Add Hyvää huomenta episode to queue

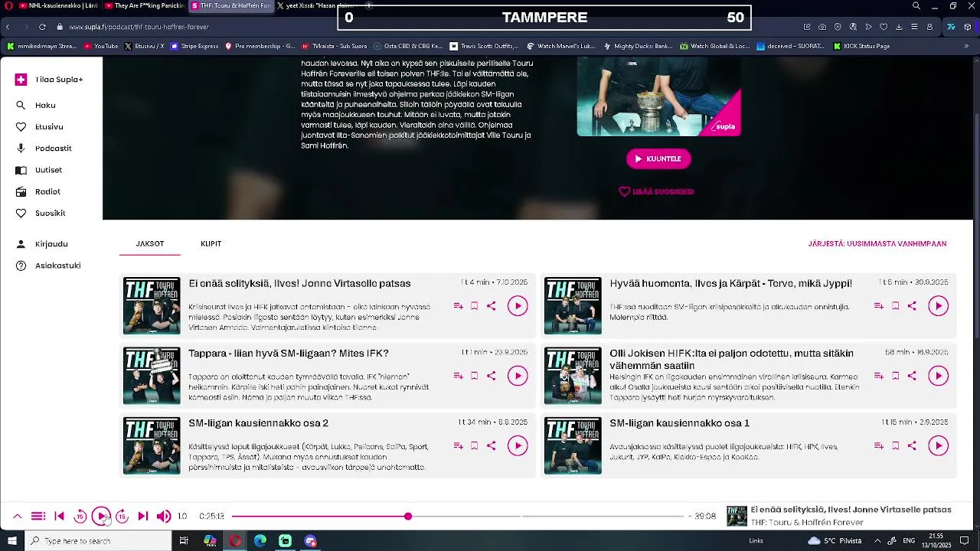879,306
